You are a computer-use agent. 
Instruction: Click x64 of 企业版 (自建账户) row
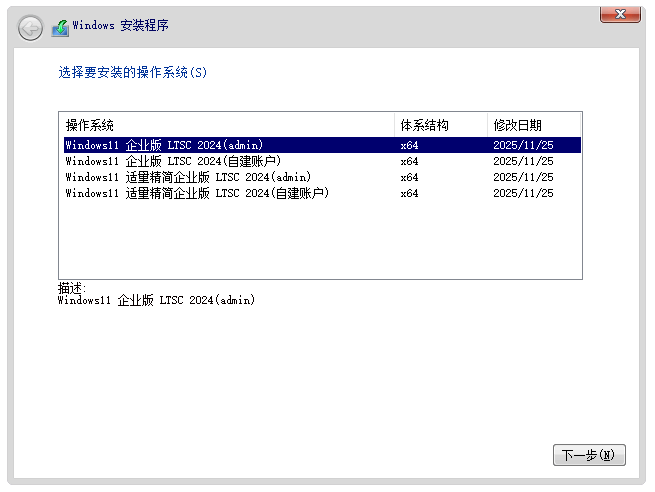point(409,161)
